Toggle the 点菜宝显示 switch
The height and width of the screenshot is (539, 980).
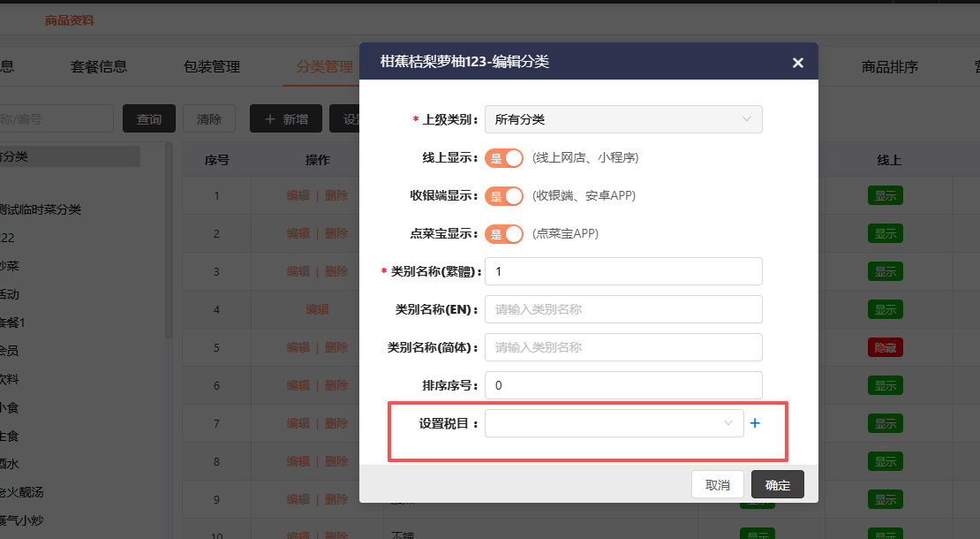(504, 234)
